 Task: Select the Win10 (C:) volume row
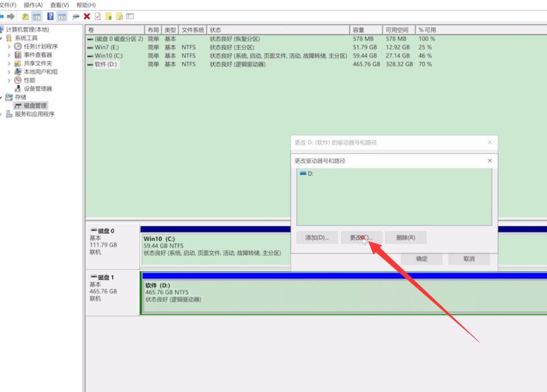(x=260, y=55)
